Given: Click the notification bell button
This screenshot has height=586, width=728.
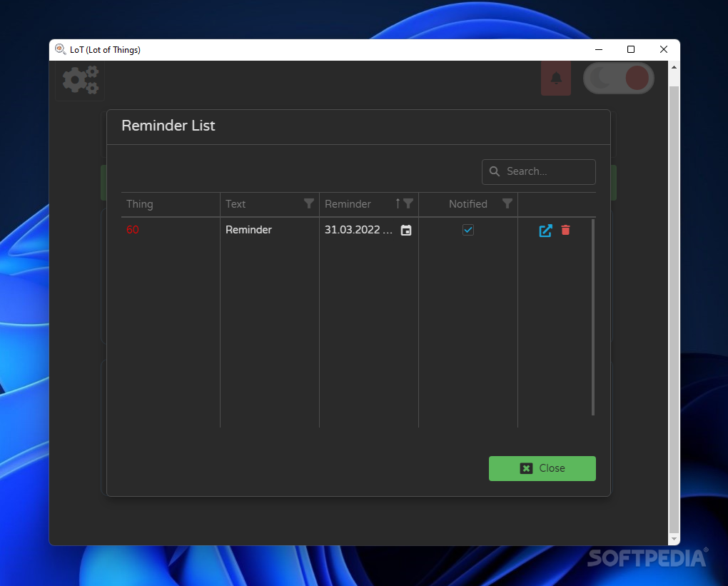Looking at the screenshot, I should 556,78.
